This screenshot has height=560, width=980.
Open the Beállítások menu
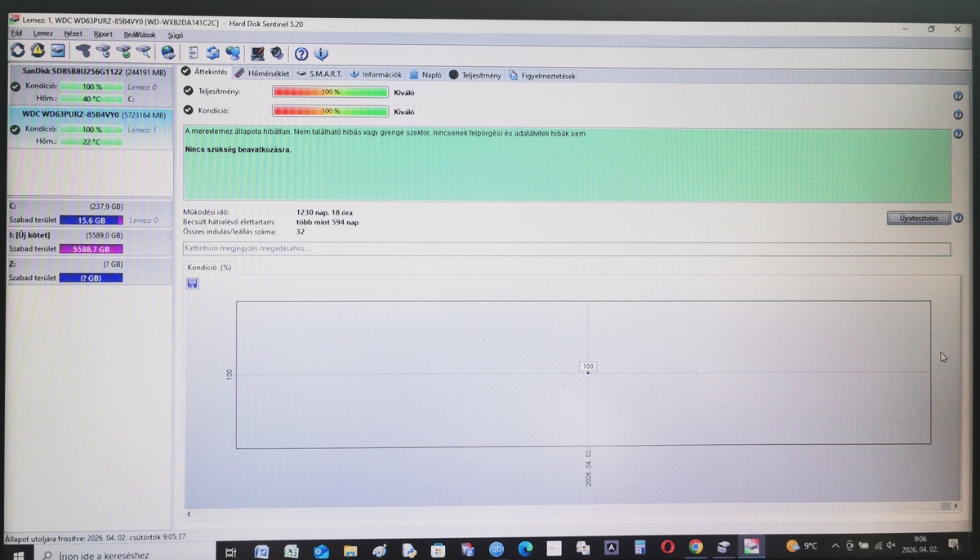pyautogui.click(x=140, y=35)
